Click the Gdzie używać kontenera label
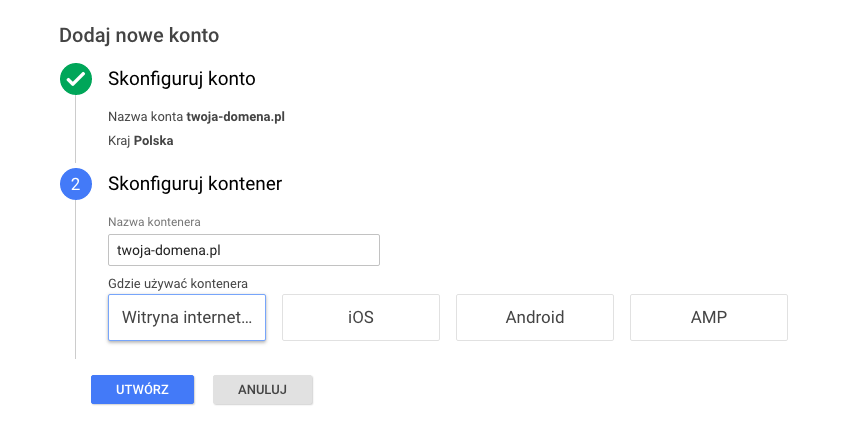 [177, 284]
